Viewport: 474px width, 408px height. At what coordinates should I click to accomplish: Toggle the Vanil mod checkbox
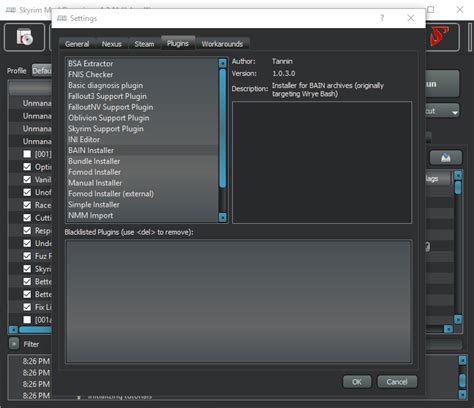(x=27, y=179)
